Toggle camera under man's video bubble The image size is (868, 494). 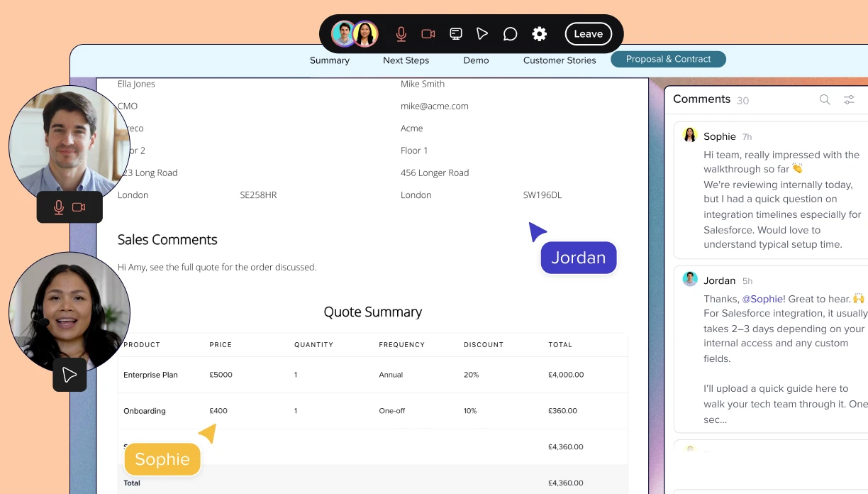(79, 207)
